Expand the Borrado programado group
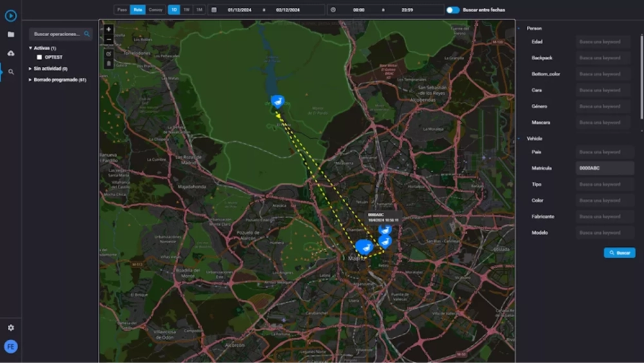644x363 pixels. click(30, 80)
